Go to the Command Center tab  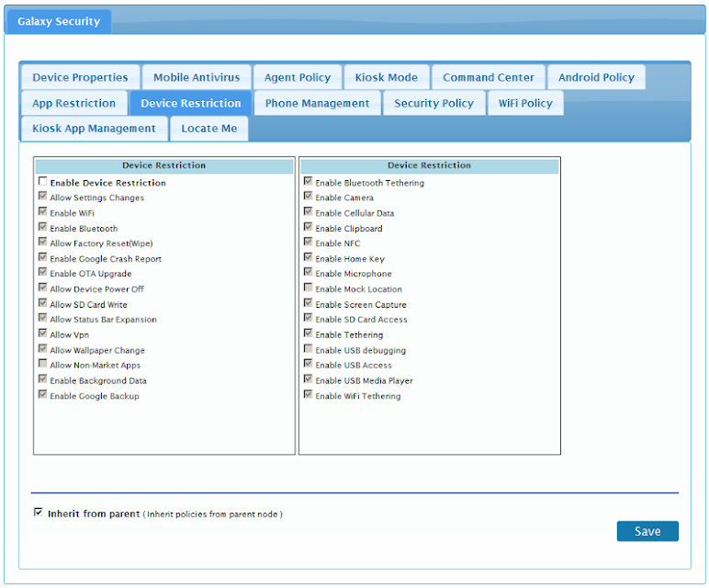coord(489,77)
